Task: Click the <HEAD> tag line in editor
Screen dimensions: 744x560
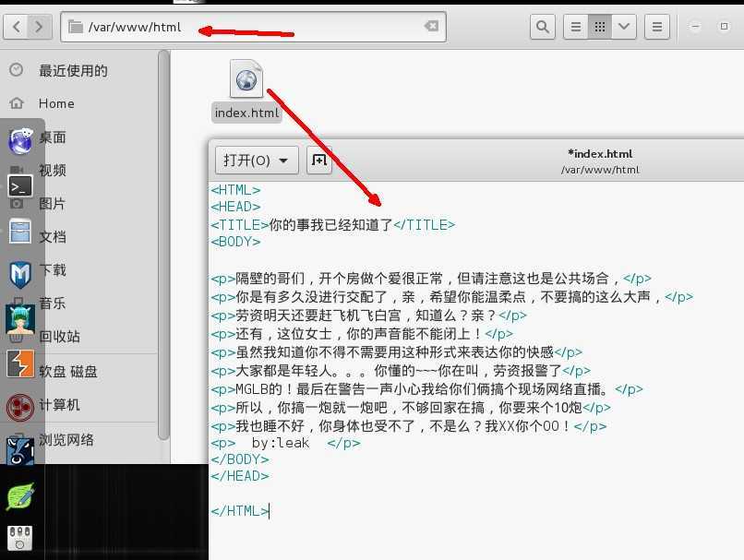Action: point(235,207)
